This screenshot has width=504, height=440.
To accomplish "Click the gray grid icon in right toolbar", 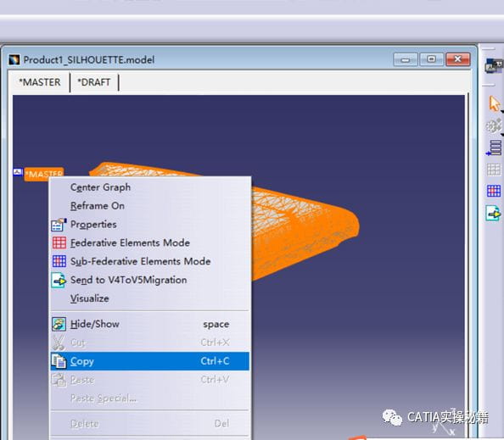I will 494,170.
